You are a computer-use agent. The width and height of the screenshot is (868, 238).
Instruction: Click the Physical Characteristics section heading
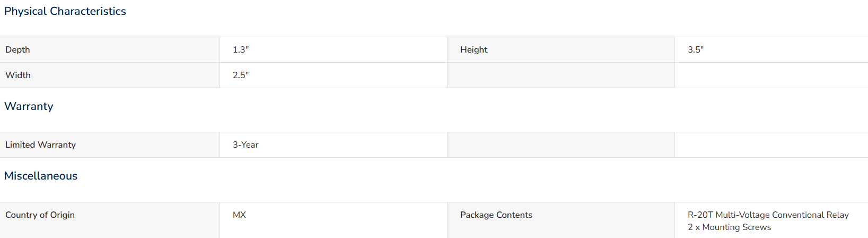point(65,11)
